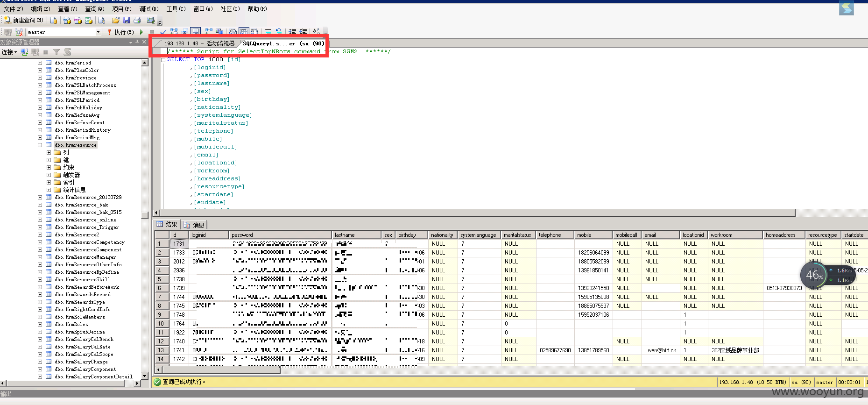Click the New Query (新建查询) button

(24, 20)
